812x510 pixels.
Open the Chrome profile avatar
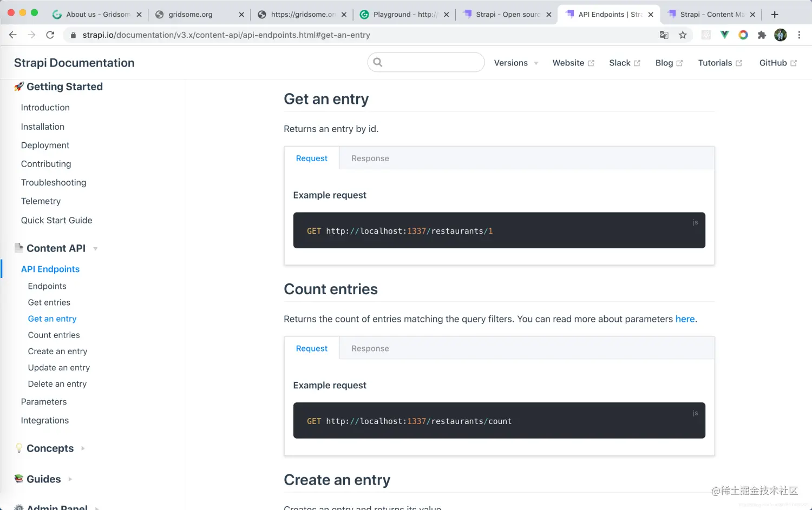[x=781, y=35]
